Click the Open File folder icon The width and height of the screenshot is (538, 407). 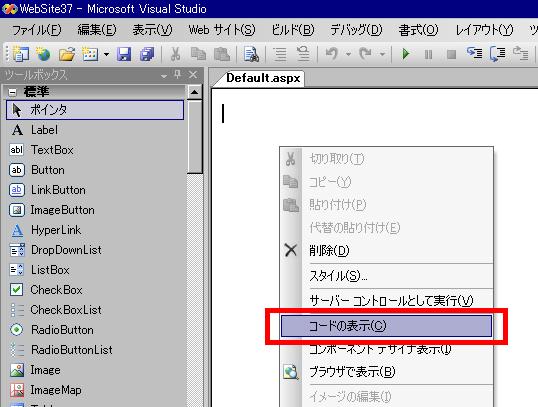point(67,54)
